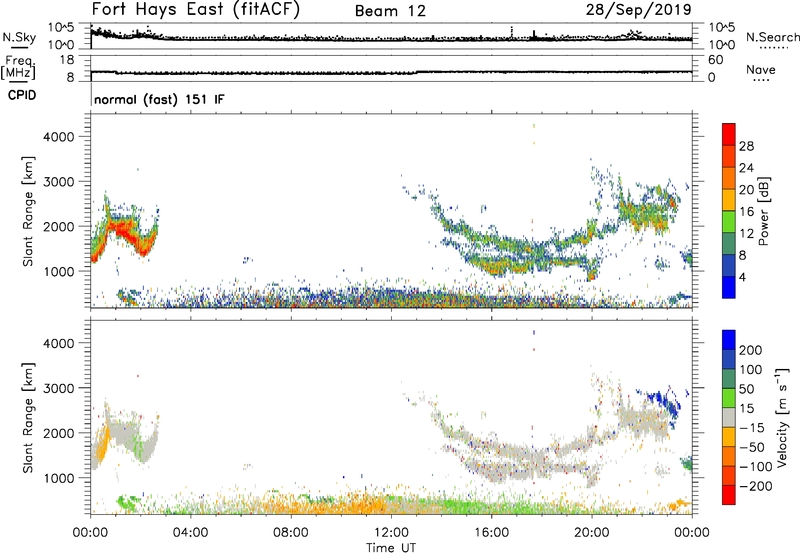Click the 'normal (fast) 151 IF' text
This screenshot has height=554, width=800.
point(159,99)
